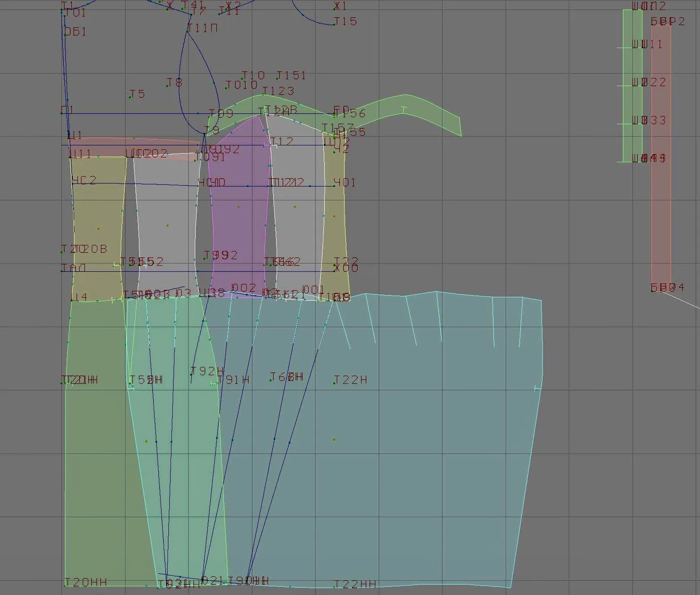Select the Ю21 point label

click(213, 580)
